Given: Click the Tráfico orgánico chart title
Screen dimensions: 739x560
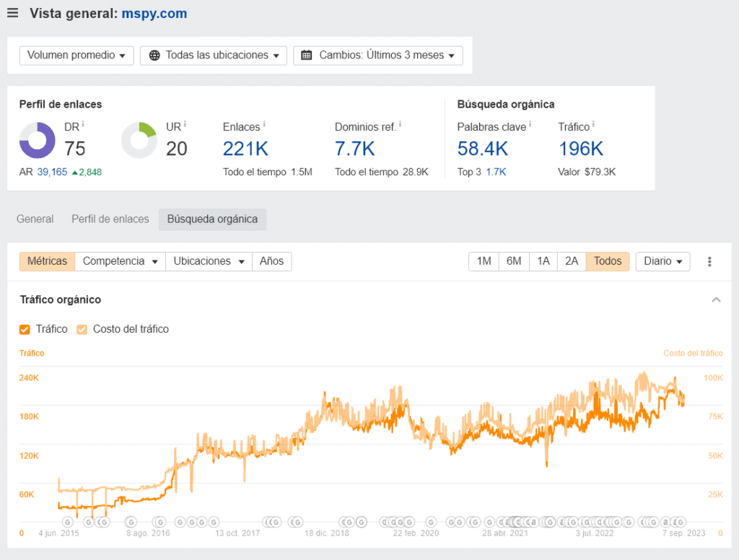Looking at the screenshot, I should [61, 299].
